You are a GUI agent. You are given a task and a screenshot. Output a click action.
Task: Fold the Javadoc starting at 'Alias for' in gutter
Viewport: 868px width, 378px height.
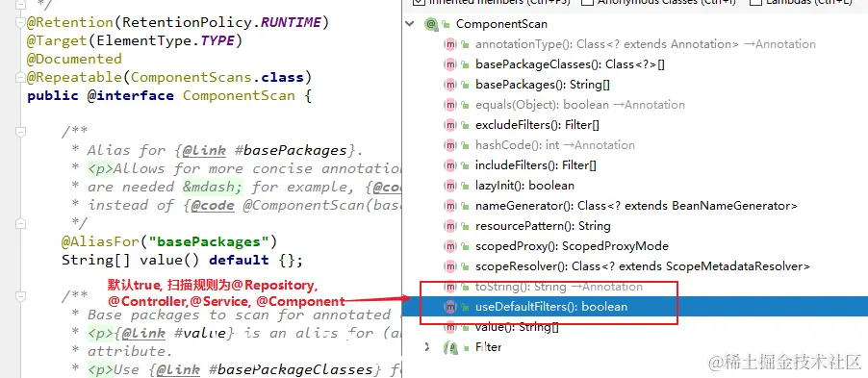point(20,132)
